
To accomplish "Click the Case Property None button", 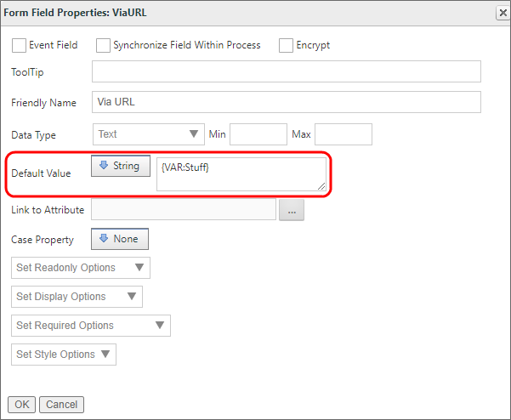I will point(120,240).
